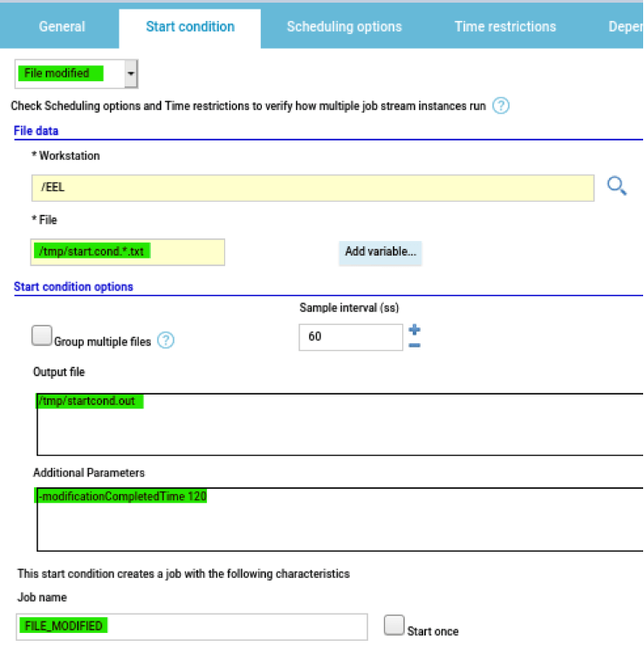Click the Add variable button
The width and height of the screenshot is (644, 646).
(x=380, y=251)
